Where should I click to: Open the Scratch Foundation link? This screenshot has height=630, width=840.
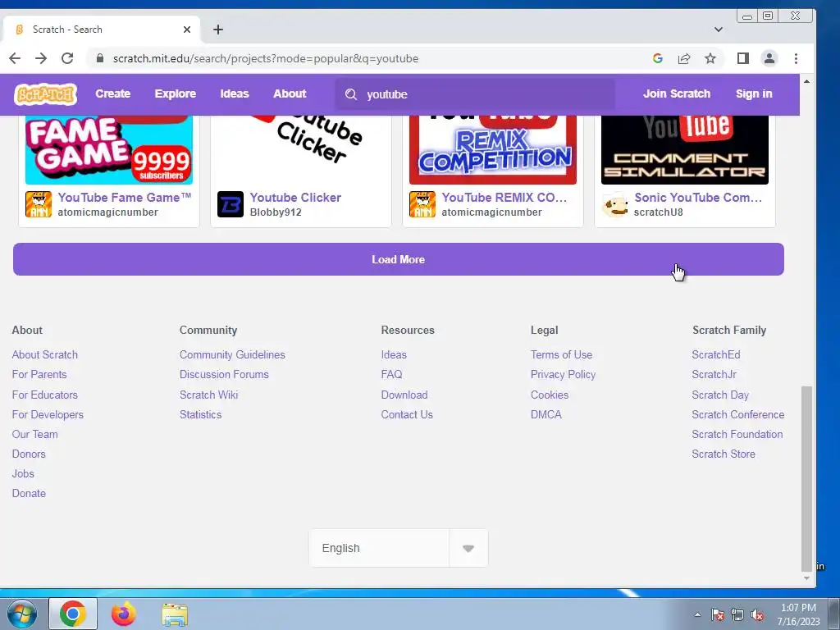click(737, 435)
